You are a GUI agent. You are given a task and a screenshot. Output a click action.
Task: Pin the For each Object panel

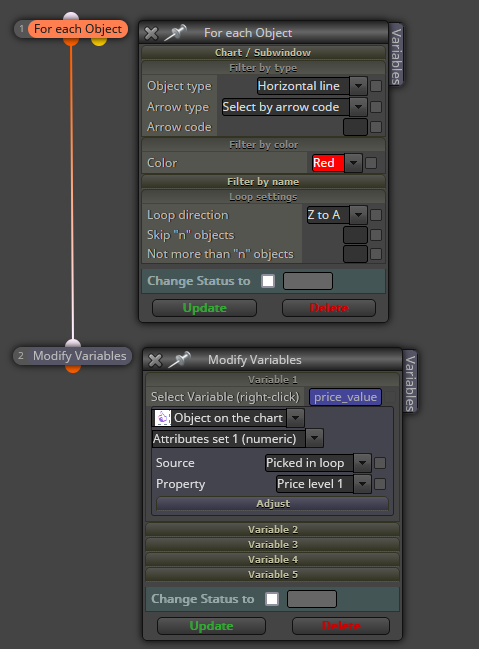point(175,33)
